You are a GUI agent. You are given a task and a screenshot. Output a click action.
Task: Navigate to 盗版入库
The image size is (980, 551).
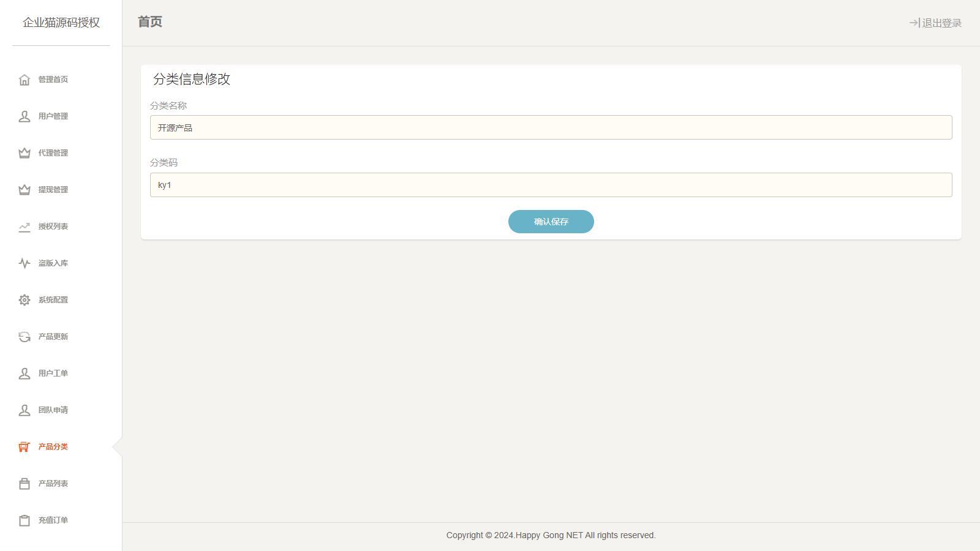pos(53,263)
